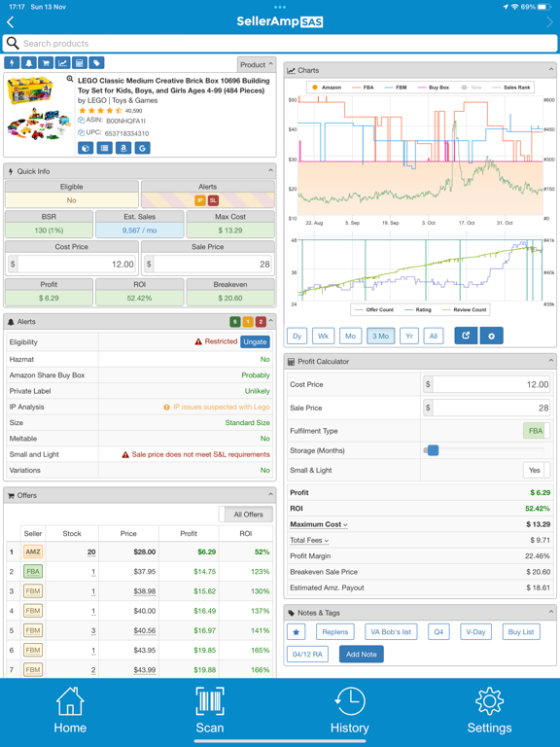Screen dimensions: 560x747
Task: Toggle the Small & Light Yes switch
Action: [537, 470]
